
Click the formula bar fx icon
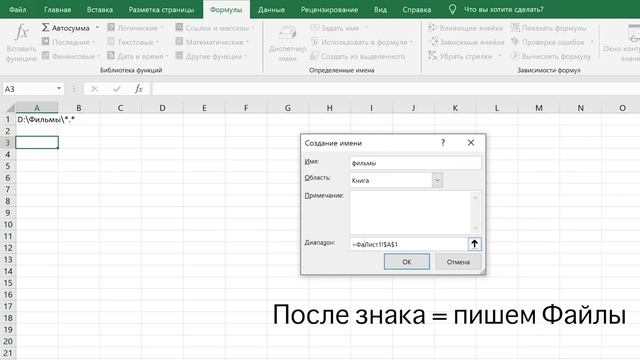[x=139, y=89]
